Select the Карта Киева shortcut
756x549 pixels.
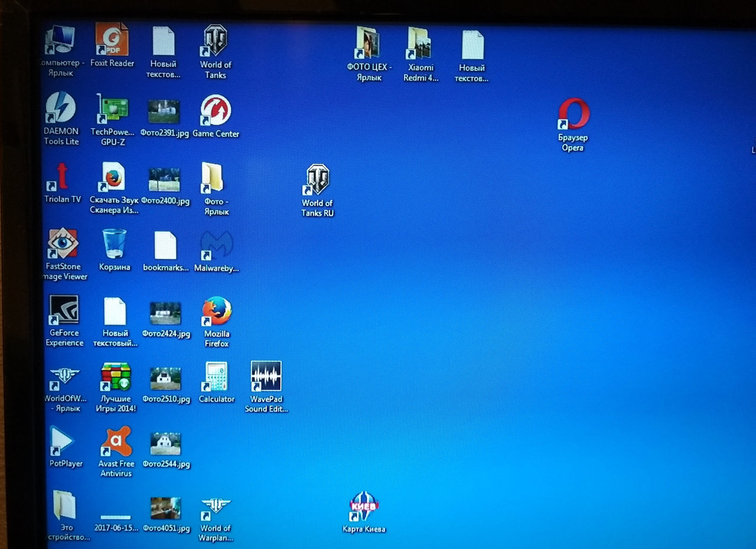pos(364,506)
